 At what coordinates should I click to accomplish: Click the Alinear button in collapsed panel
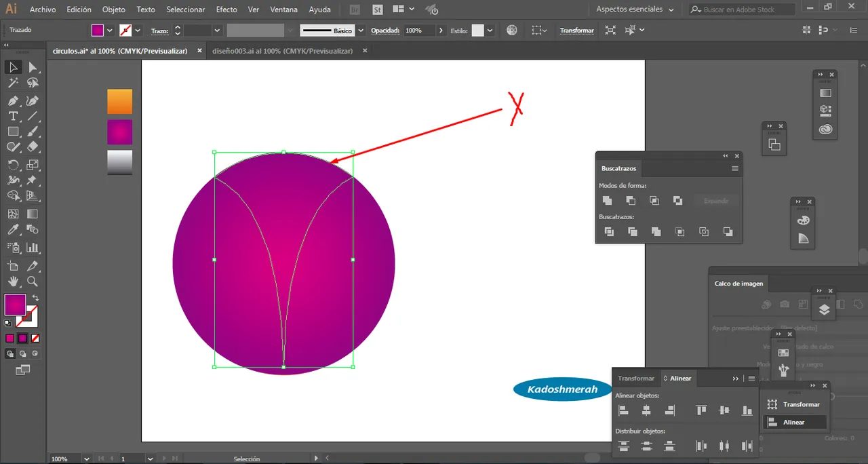[x=795, y=422]
